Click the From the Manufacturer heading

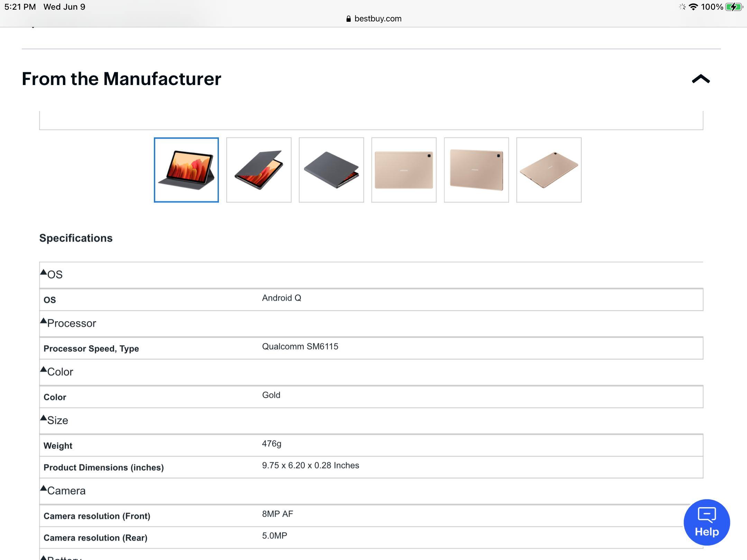[x=121, y=79]
